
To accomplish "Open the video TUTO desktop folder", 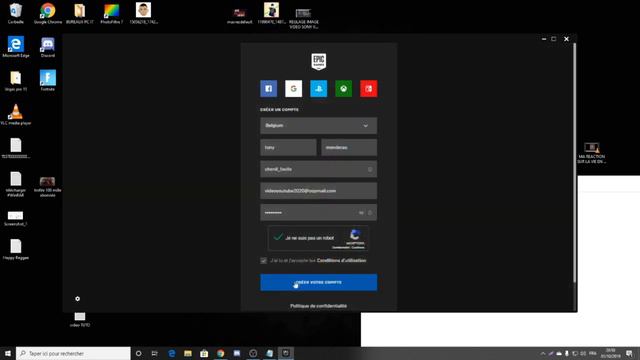I will 80,319.
